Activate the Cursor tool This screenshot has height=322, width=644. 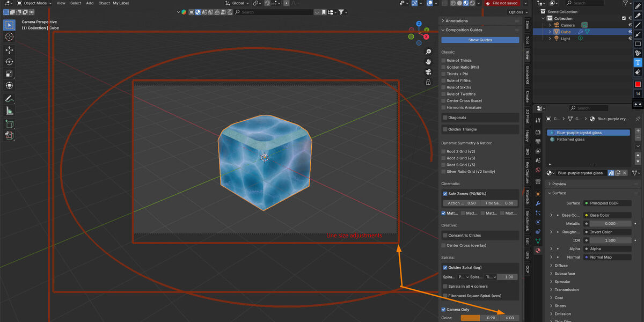coord(9,36)
